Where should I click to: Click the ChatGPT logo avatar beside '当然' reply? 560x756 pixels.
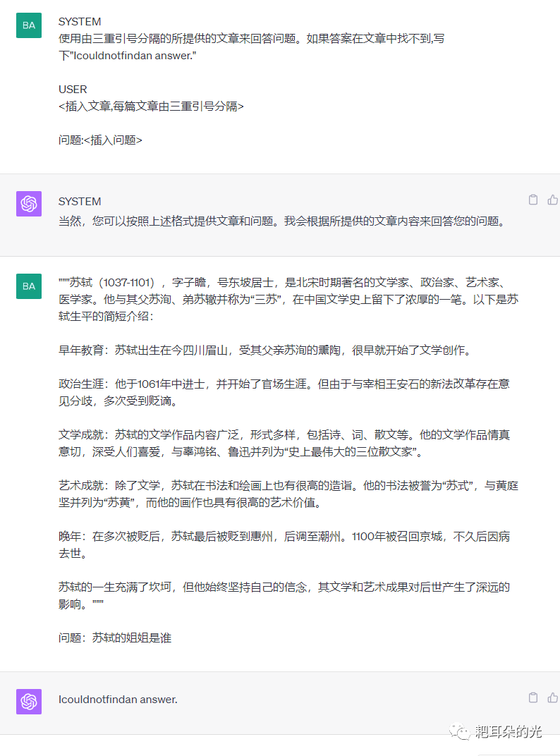[29, 204]
